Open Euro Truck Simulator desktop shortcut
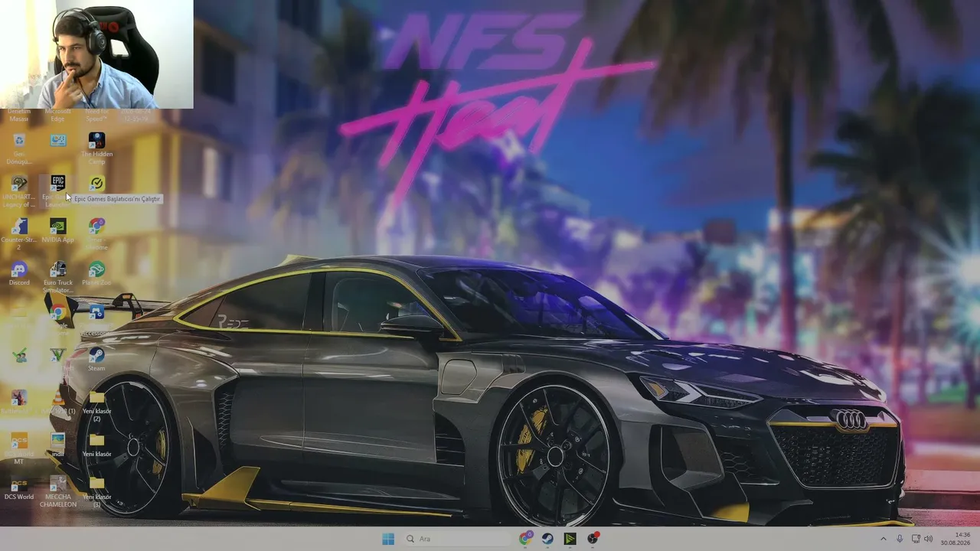This screenshot has height=551, width=980. pyautogui.click(x=58, y=277)
